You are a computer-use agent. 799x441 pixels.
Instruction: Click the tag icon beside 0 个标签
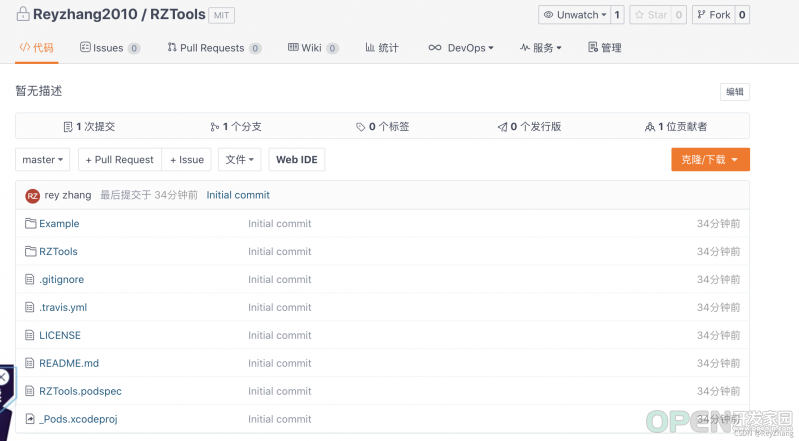coord(360,127)
